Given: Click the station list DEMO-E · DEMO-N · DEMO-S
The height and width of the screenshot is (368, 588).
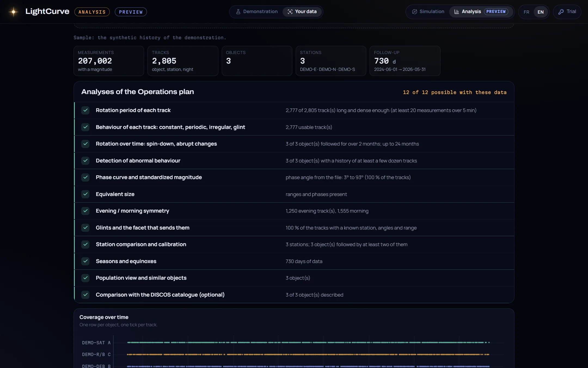Looking at the screenshot, I should coord(327,70).
